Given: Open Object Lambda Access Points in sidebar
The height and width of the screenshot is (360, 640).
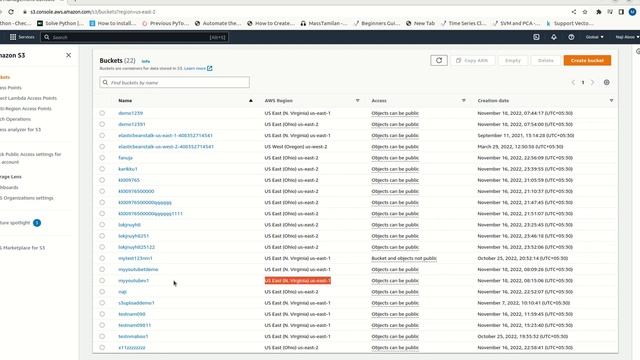Looking at the screenshot, I should 28,98.
